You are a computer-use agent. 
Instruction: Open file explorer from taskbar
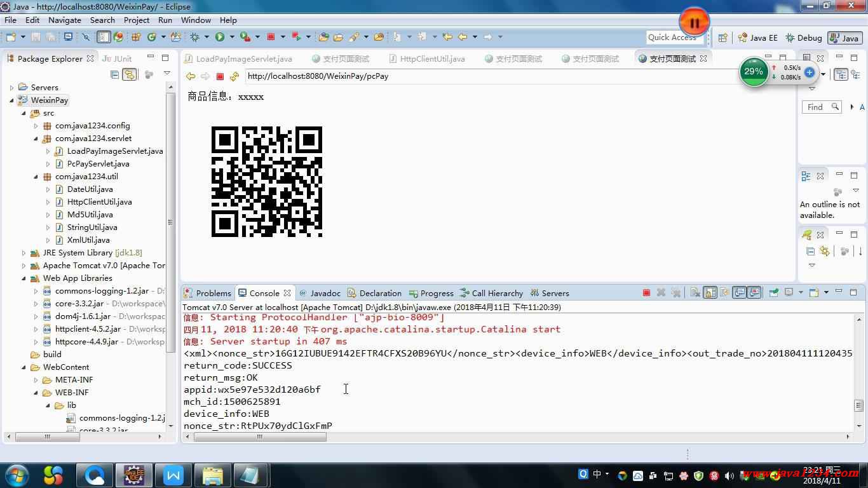[213, 475]
